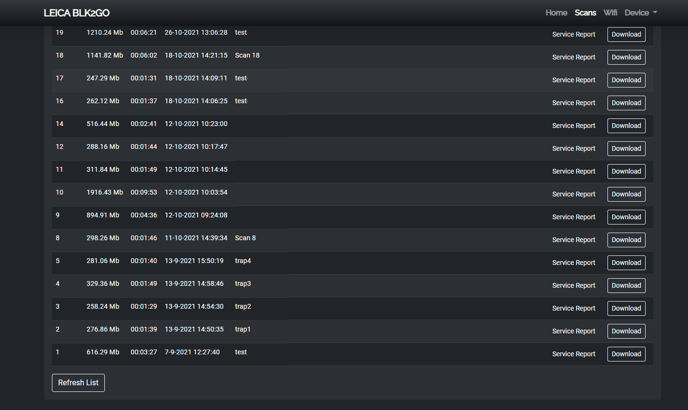The width and height of the screenshot is (688, 410).
Task: Open Service Report for trap2
Action: 573,308
